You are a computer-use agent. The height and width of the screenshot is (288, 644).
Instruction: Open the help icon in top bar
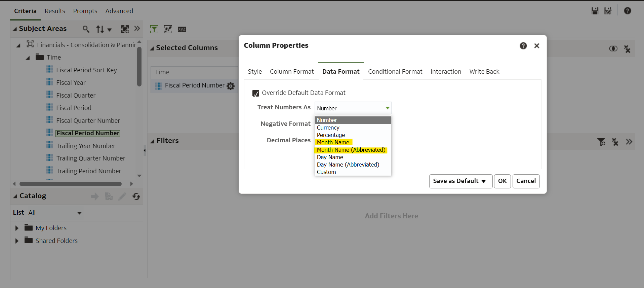coord(628,11)
